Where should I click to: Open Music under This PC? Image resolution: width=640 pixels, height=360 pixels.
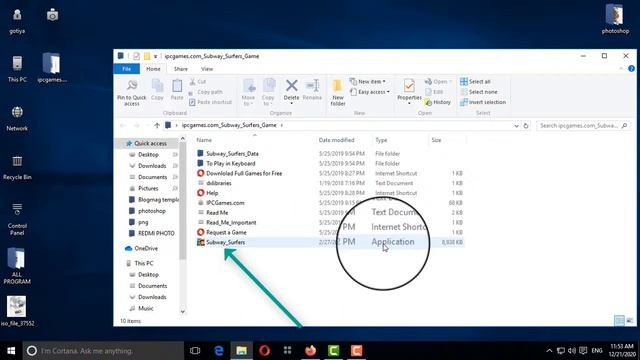click(x=146, y=308)
